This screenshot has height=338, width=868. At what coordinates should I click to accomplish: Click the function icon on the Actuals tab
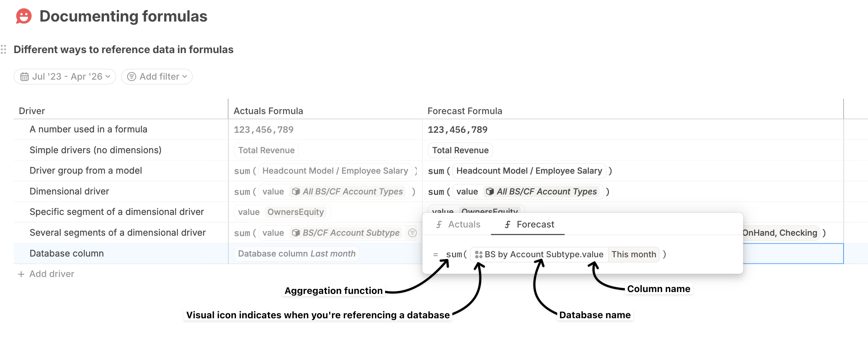pyautogui.click(x=439, y=225)
